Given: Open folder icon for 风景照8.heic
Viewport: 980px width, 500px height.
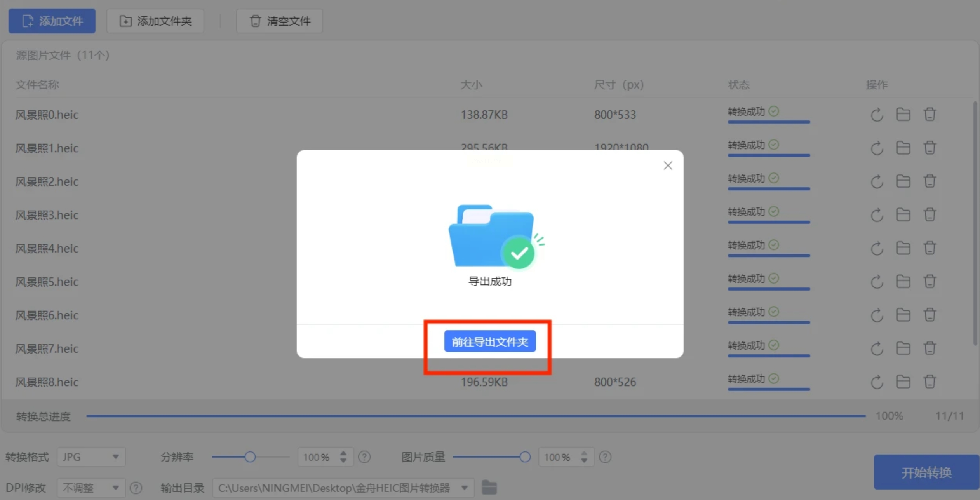Looking at the screenshot, I should click(x=903, y=382).
